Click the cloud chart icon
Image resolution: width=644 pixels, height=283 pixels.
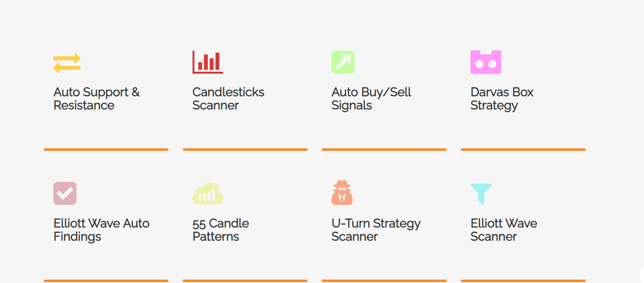point(208,193)
